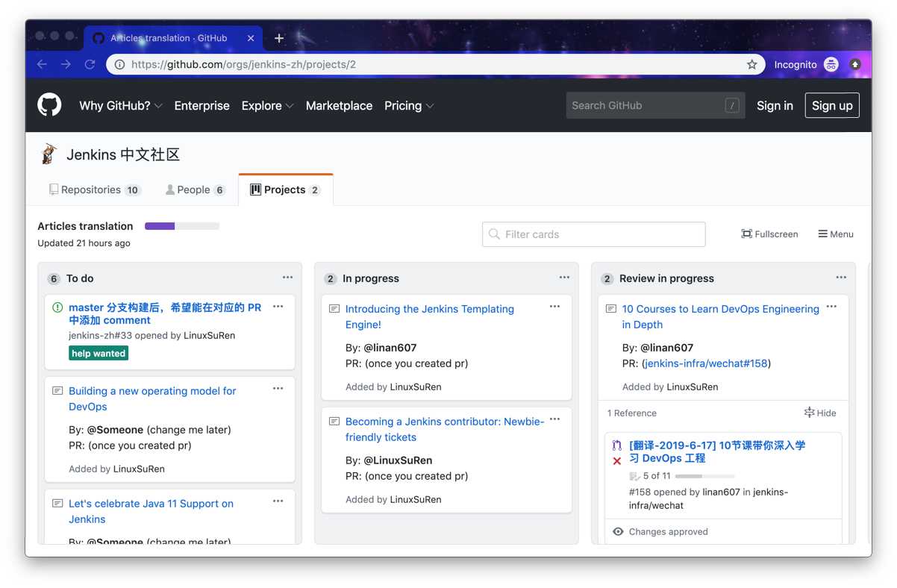
Task: Click the Sign up button
Action: click(832, 105)
